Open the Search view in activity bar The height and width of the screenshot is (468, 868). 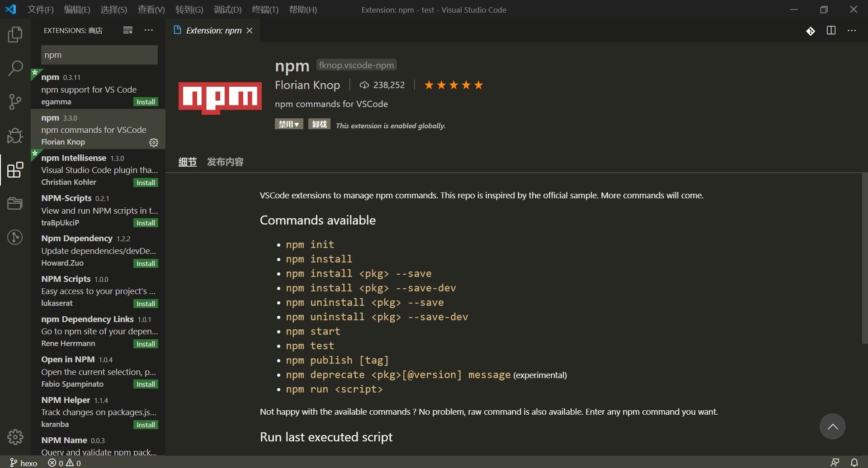pyautogui.click(x=15, y=68)
